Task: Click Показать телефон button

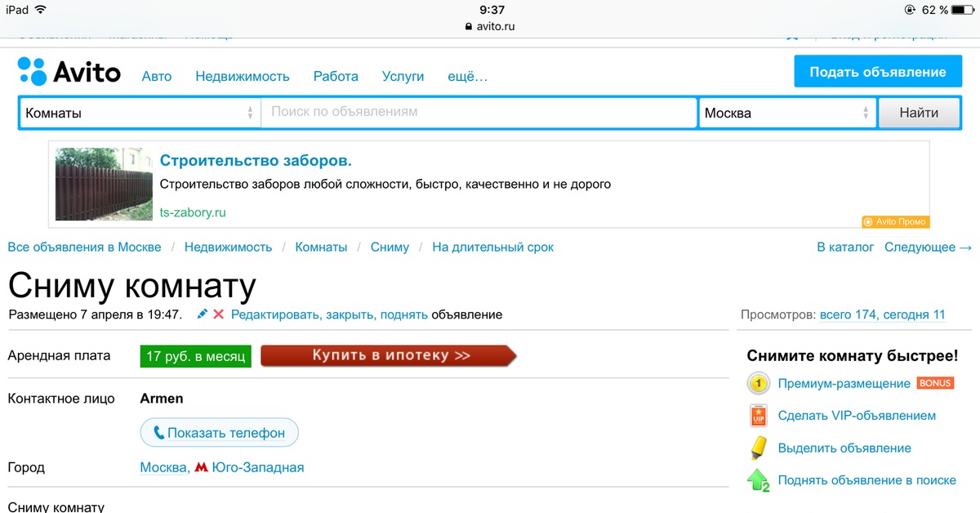Action: [x=220, y=433]
